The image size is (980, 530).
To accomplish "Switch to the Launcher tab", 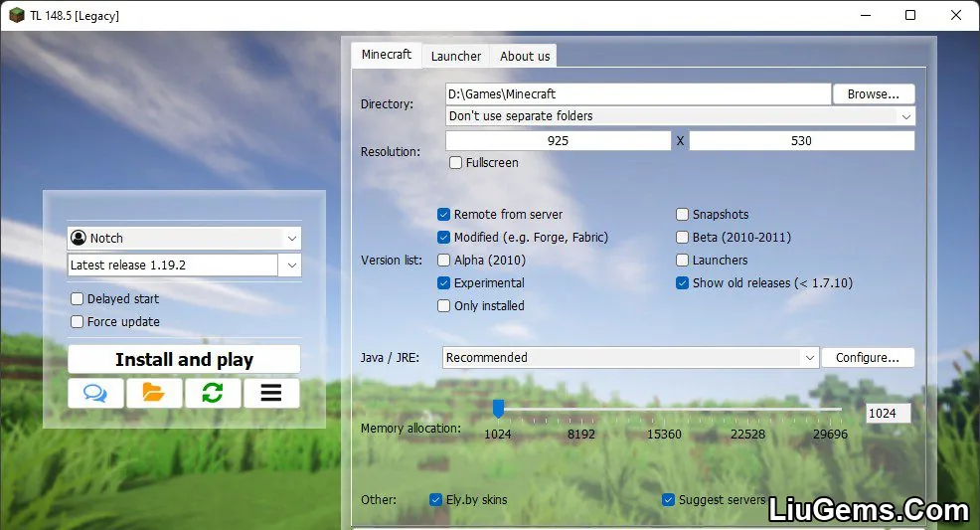I will 456,57.
